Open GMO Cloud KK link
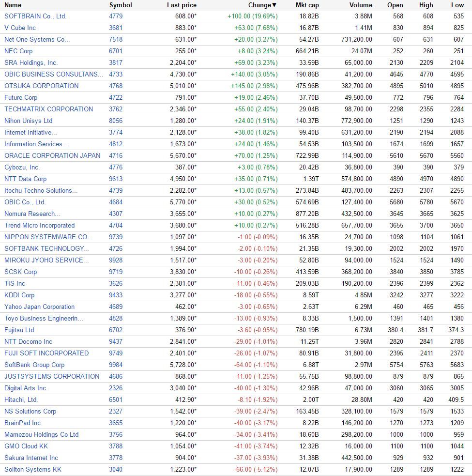 pyautogui.click(x=26, y=446)
